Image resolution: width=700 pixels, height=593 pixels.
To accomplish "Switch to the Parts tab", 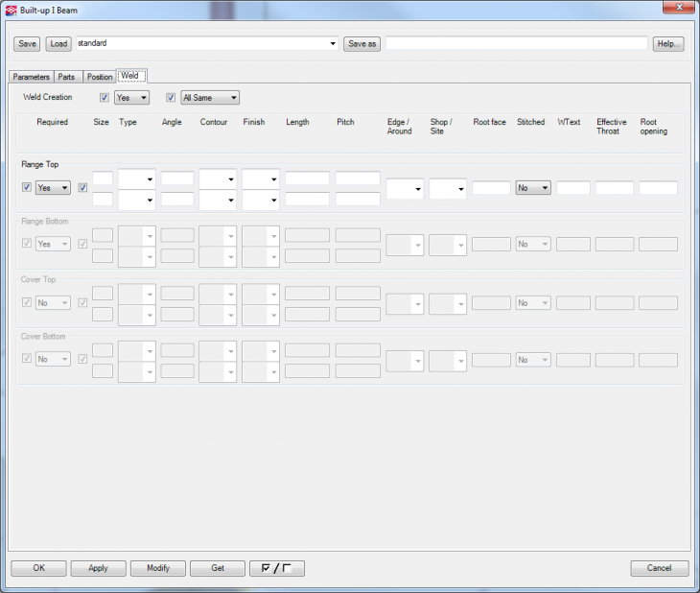I will [x=67, y=77].
